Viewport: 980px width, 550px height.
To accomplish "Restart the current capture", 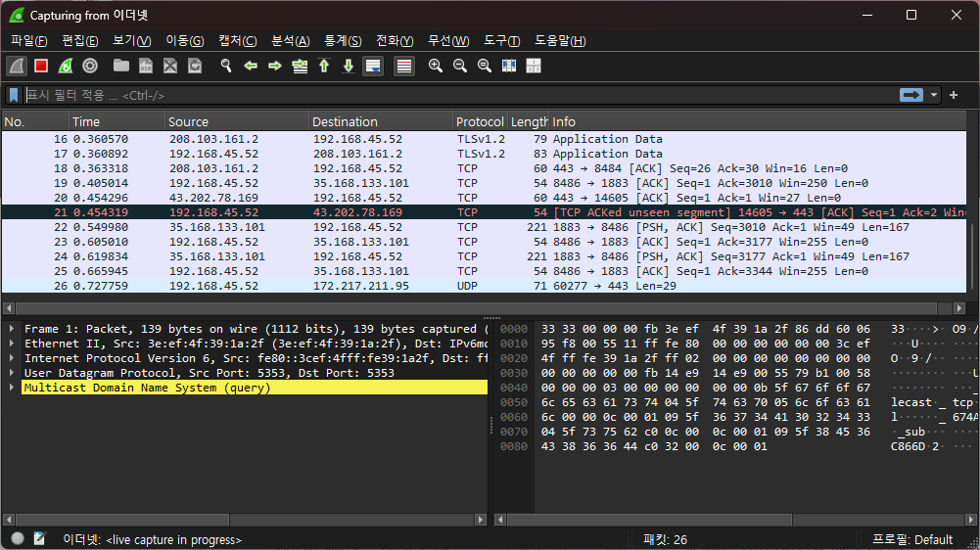I will click(66, 66).
